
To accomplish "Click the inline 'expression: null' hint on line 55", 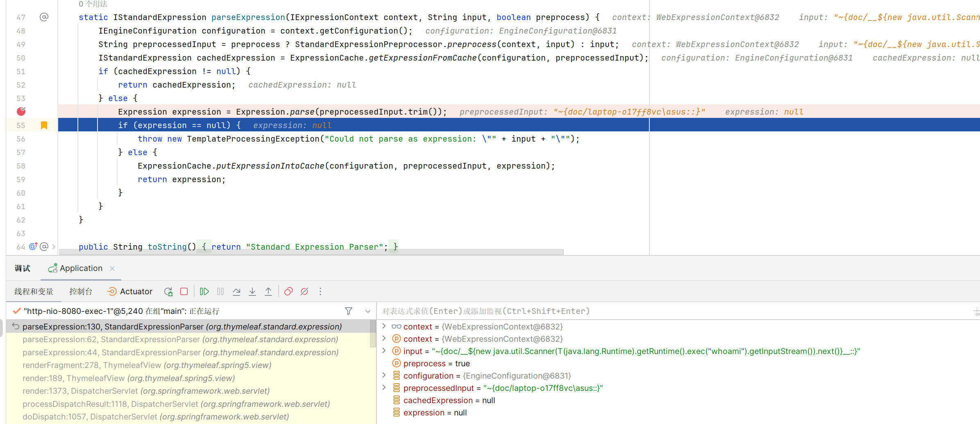I will coord(293,125).
